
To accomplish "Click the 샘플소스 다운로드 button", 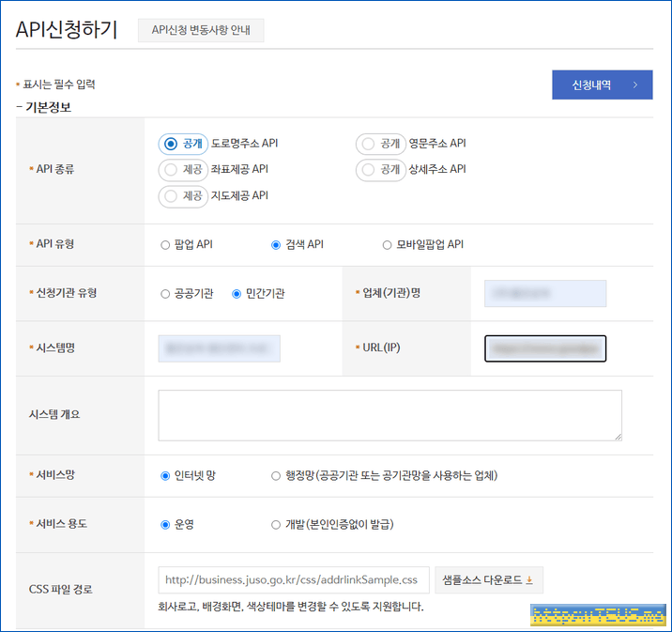I will pos(488,580).
